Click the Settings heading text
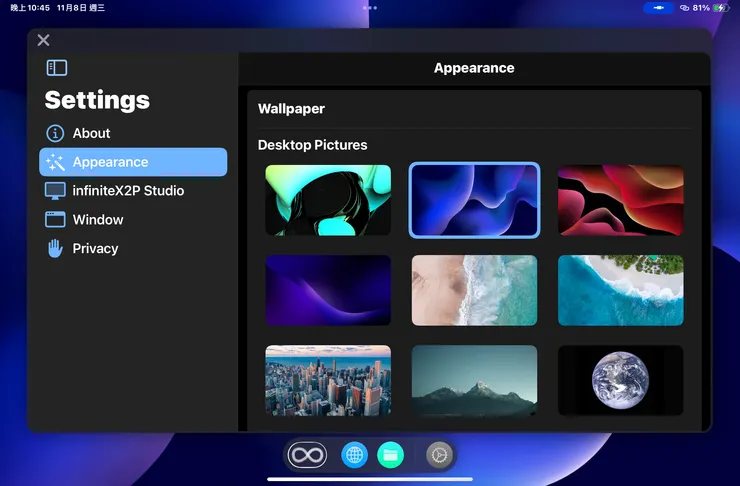Screen dimensions: 740x486 pyautogui.click(x=97, y=100)
